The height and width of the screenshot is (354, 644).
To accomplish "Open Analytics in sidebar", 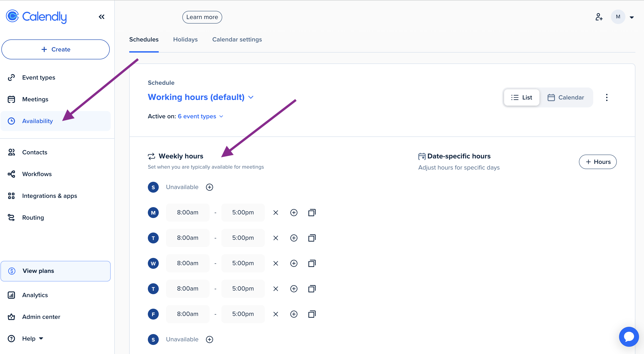I will click(x=56, y=295).
